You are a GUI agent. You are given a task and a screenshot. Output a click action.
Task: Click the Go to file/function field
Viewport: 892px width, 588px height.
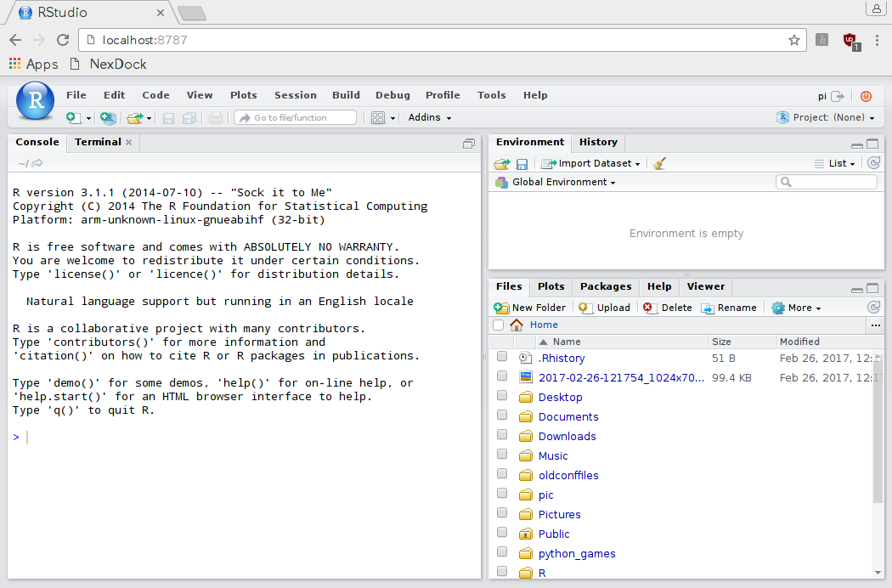coord(296,118)
